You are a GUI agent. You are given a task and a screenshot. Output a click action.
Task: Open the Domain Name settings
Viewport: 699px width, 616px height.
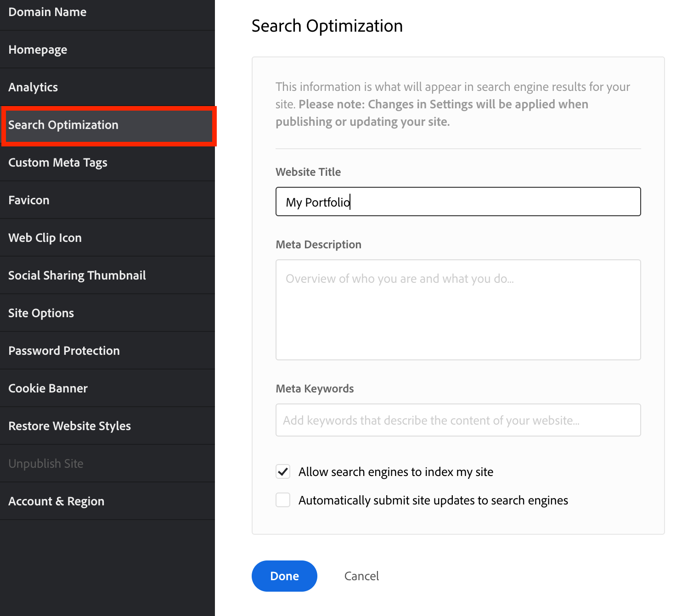(47, 12)
